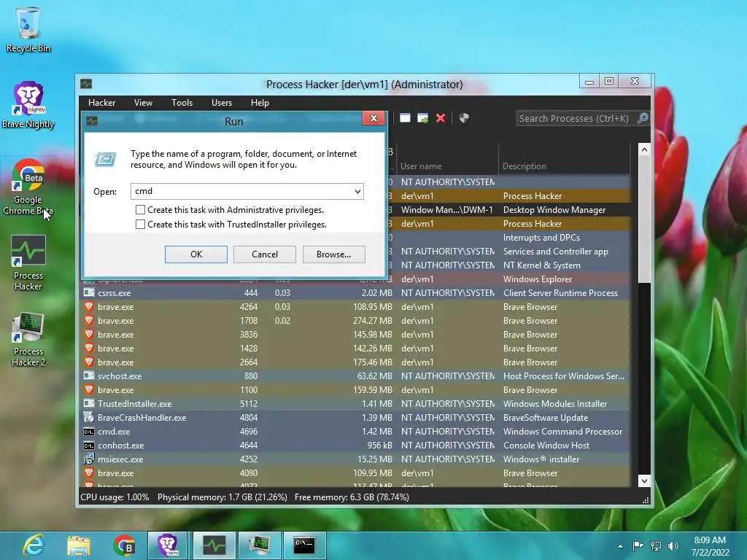Image resolution: width=747 pixels, height=560 pixels.
Task: Click the volume speaker tray icon
Action: coord(673,546)
